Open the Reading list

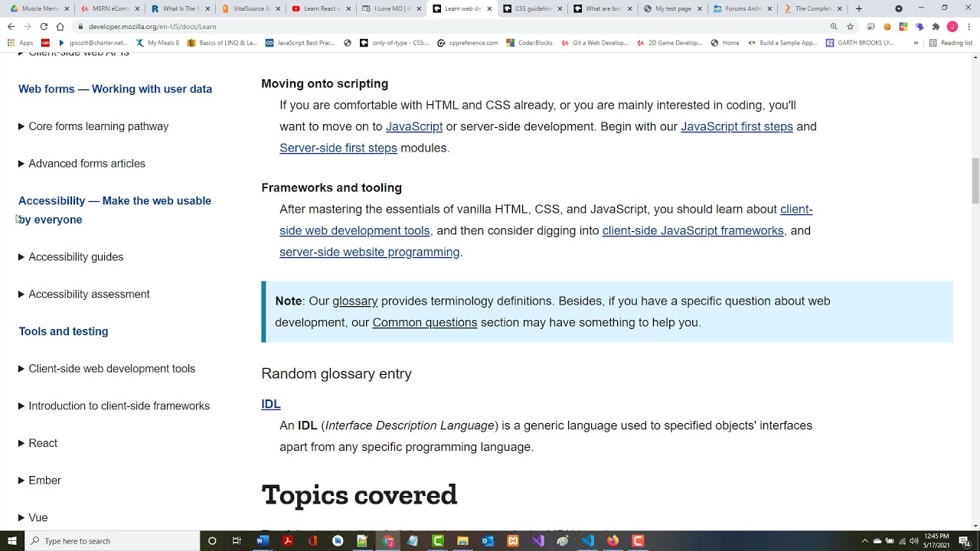coord(951,43)
